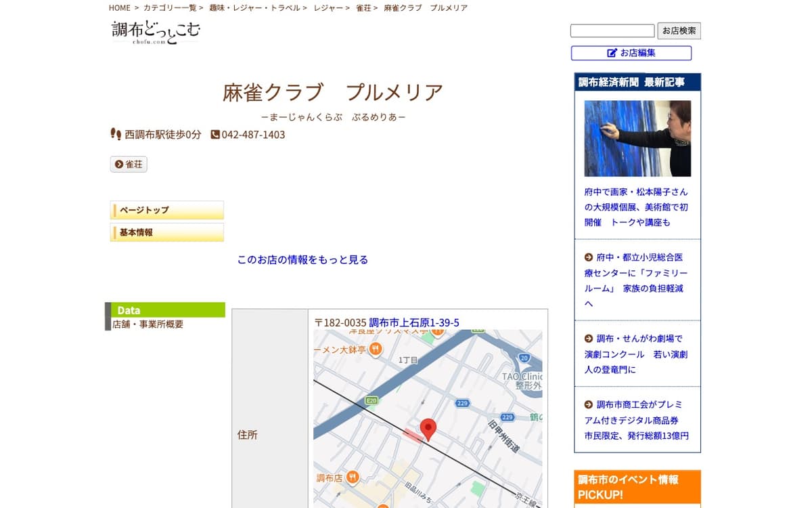812x508 pixels.
Task: Click the 西調布駅徒歩0分 access text
Action: click(x=163, y=134)
